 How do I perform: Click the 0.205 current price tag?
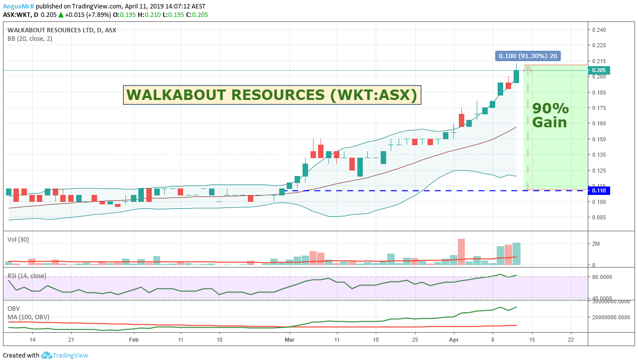pyautogui.click(x=599, y=70)
